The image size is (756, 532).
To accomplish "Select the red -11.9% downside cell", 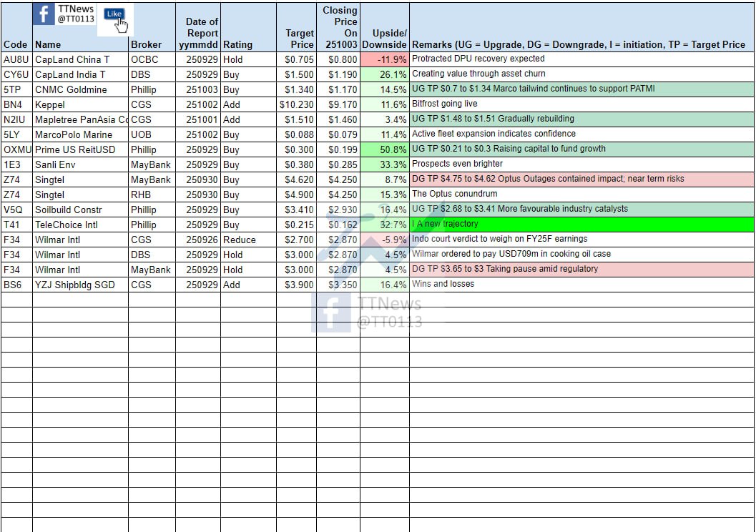I will click(x=385, y=59).
